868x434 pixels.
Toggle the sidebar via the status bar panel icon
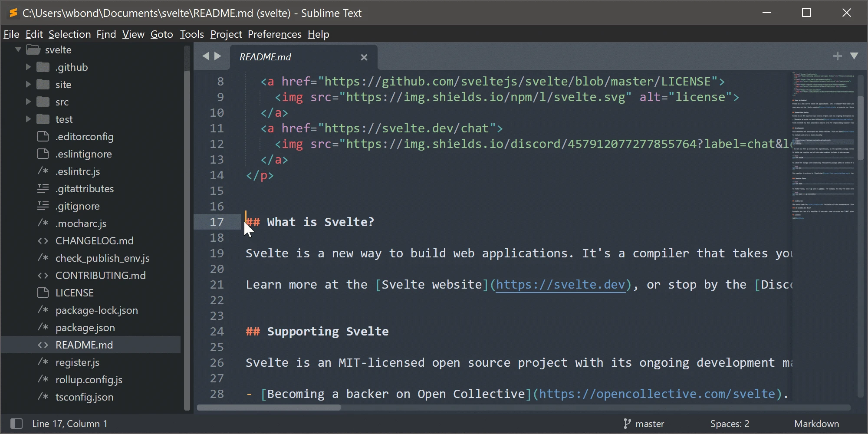click(x=16, y=423)
